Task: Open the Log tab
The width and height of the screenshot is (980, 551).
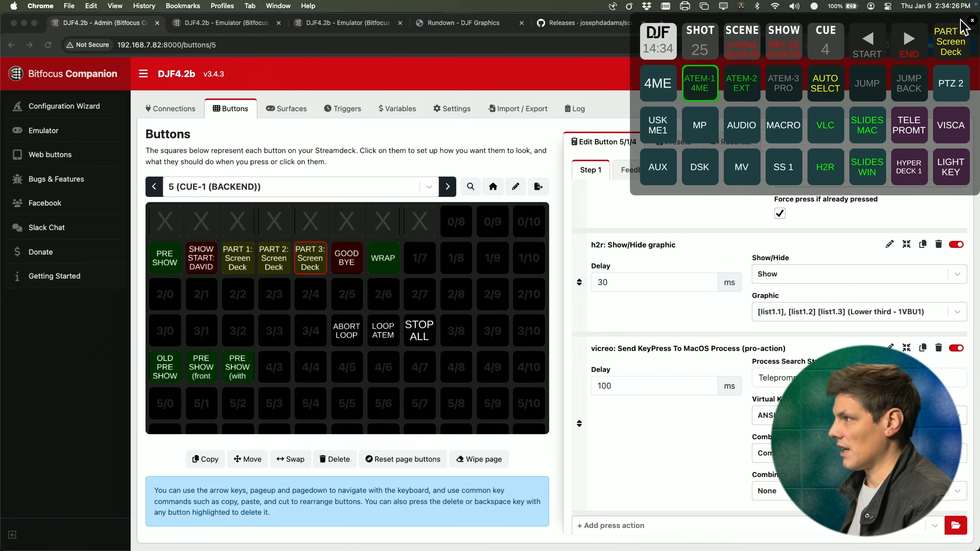Action: point(575,108)
